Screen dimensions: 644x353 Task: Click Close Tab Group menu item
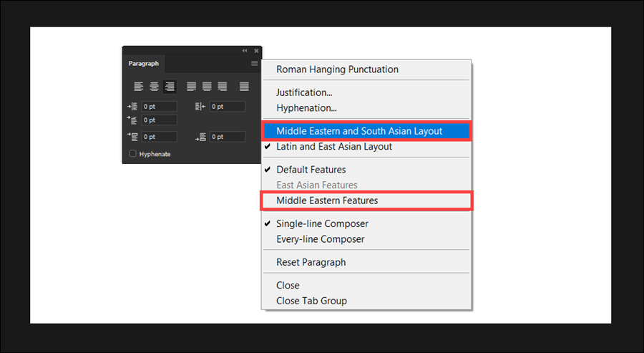click(x=366, y=301)
